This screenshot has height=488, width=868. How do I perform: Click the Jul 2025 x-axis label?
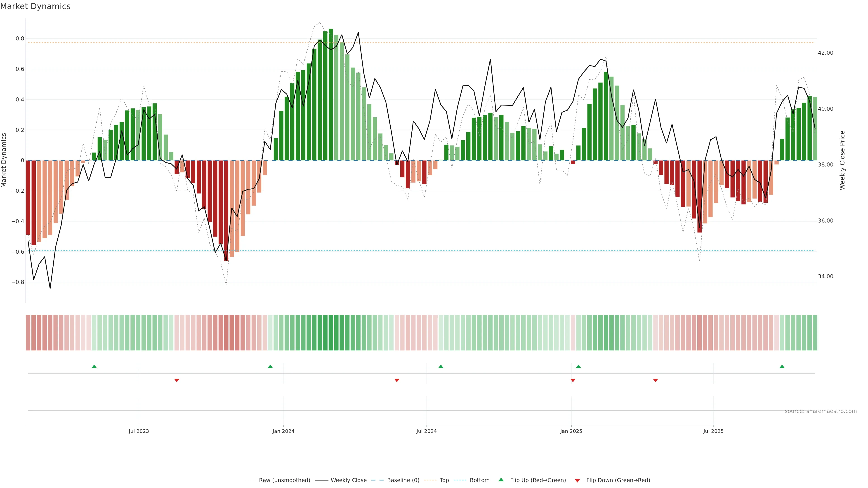[713, 431]
